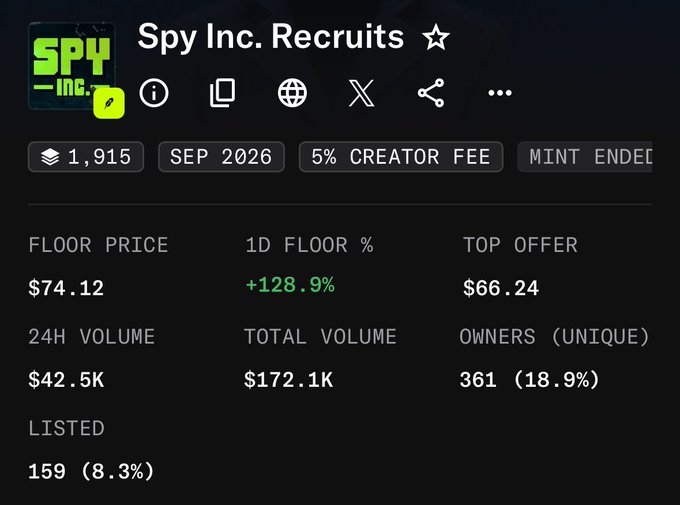Click the listed value 159 (8.3%)
The width and height of the screenshot is (680, 505).
click(91, 471)
